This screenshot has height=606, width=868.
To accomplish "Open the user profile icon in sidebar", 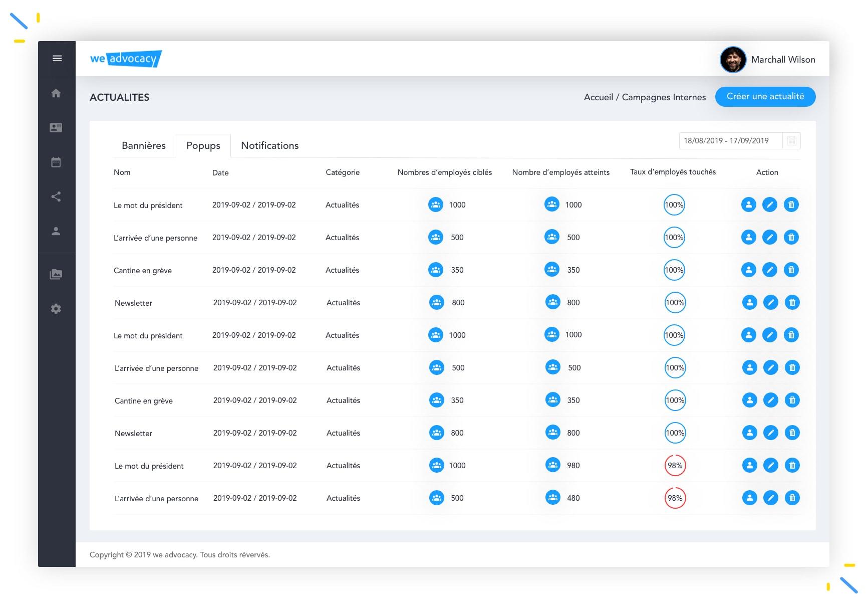I will pyautogui.click(x=56, y=231).
